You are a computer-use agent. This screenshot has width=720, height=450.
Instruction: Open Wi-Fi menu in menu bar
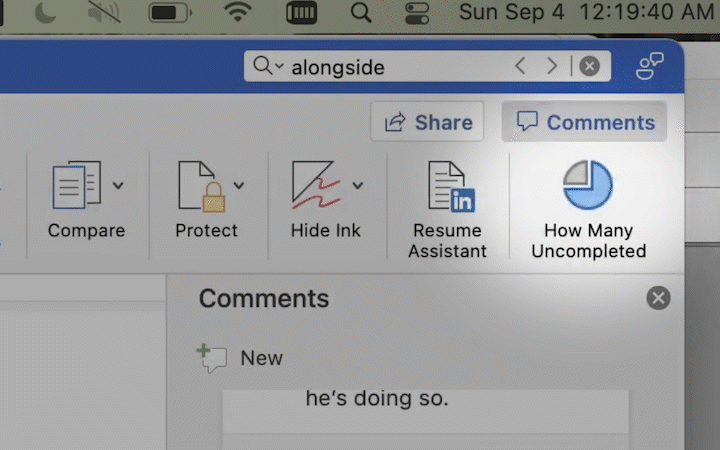237,12
